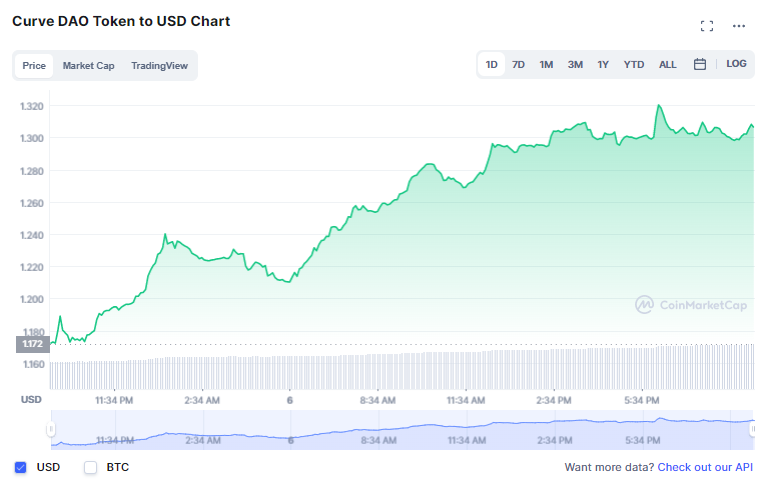Screen dimensions: 772x492
Task: Toggle the LOG scale button
Action: point(736,64)
